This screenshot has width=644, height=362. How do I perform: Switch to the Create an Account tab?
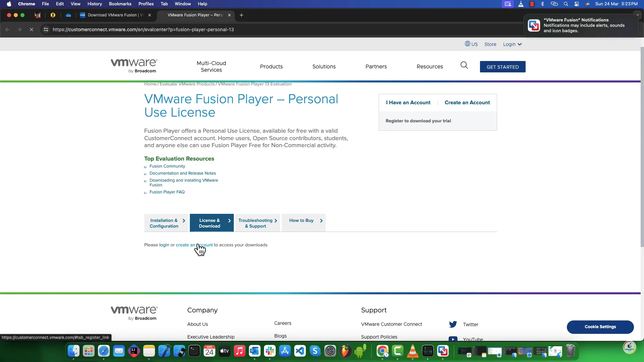point(467,103)
